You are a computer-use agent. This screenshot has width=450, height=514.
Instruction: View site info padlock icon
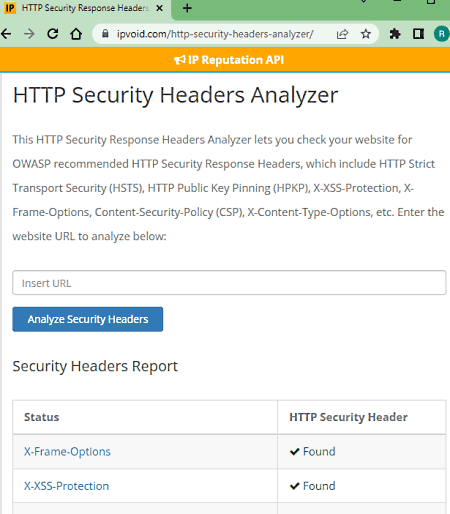(105, 34)
